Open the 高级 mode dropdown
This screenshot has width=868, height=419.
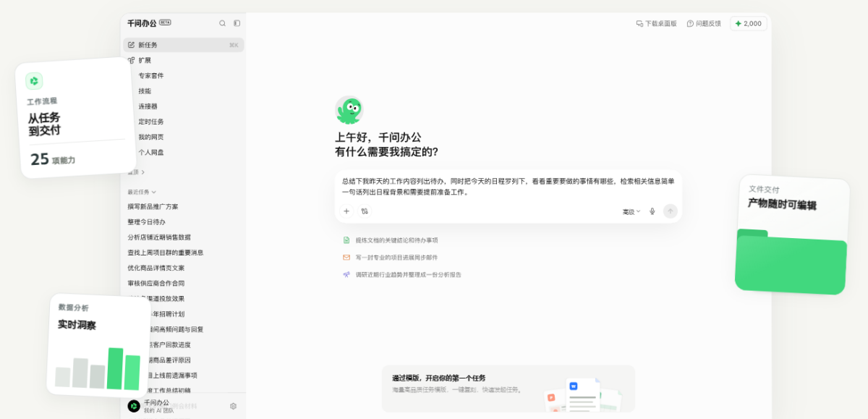pyautogui.click(x=631, y=211)
